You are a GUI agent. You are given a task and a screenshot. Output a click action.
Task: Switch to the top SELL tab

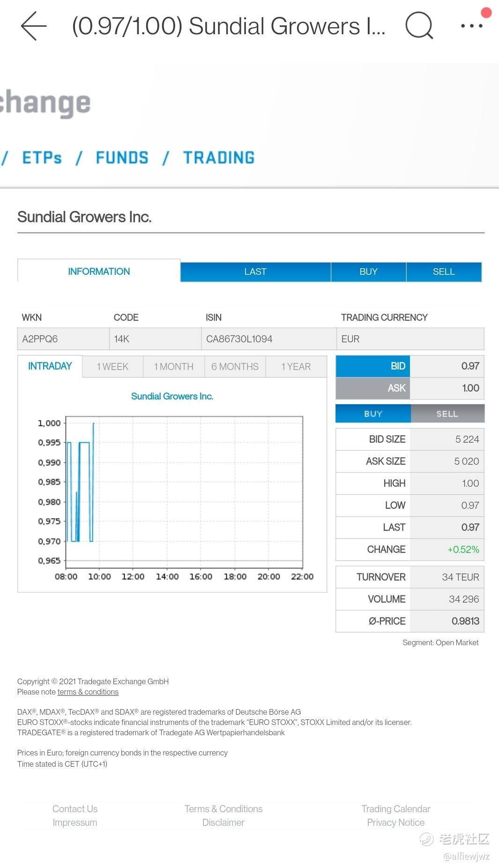click(444, 272)
